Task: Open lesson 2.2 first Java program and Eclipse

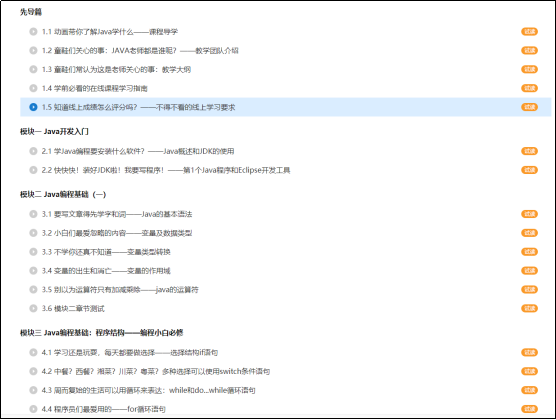Action: pyautogui.click(x=166, y=170)
